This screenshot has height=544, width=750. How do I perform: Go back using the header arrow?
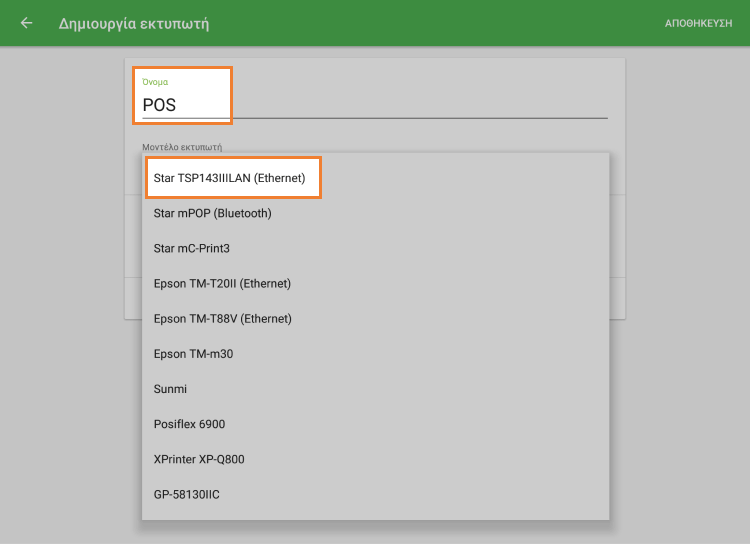click(26, 23)
